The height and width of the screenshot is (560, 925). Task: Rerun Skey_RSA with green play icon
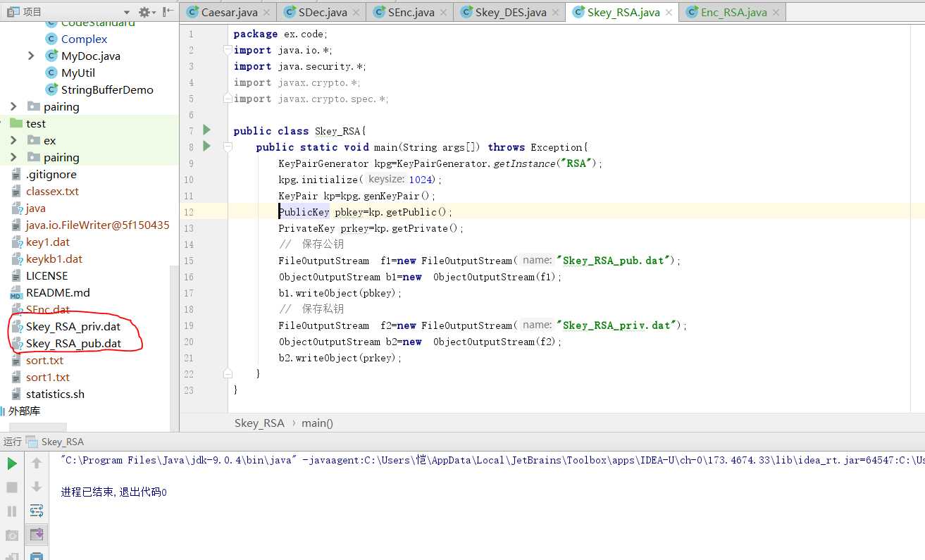coord(12,463)
